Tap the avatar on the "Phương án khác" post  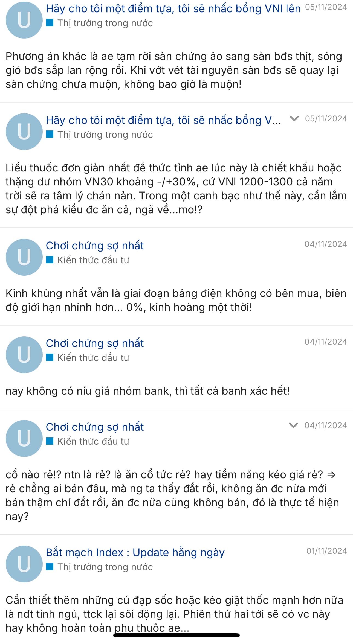pos(24,20)
